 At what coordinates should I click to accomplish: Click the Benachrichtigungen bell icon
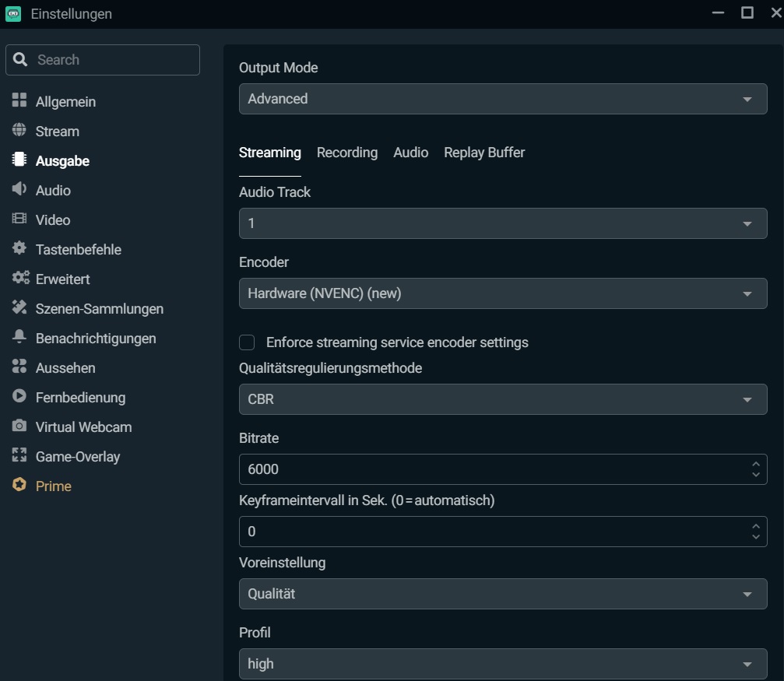click(x=19, y=338)
